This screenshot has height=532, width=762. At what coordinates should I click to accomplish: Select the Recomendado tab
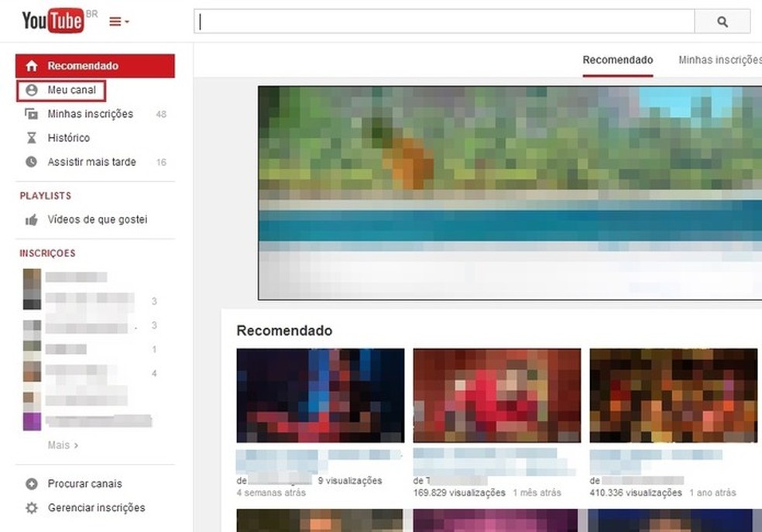(x=617, y=60)
